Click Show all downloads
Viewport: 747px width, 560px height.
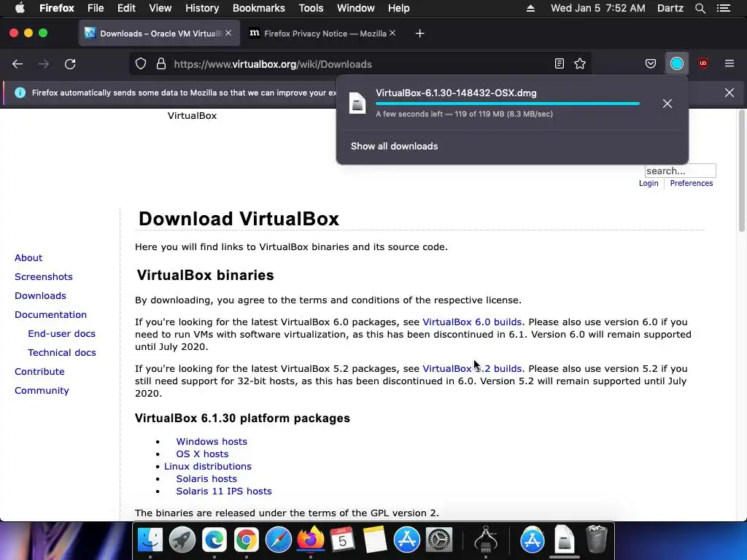[394, 146]
